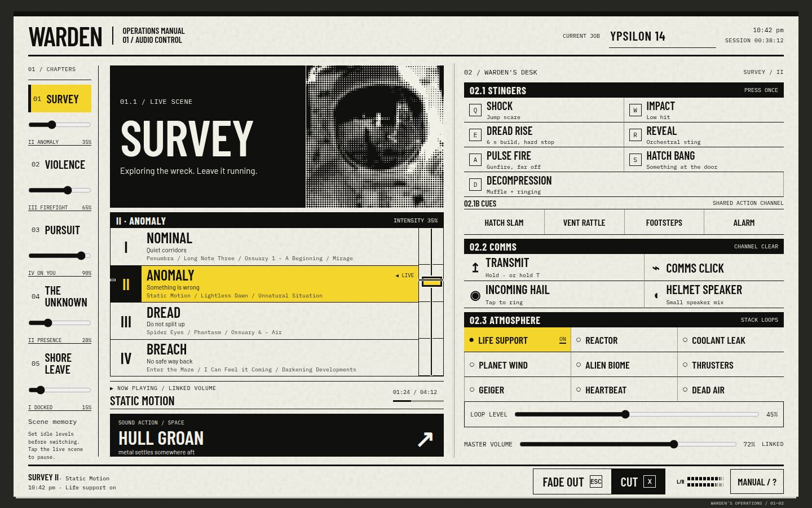Toggle Life Support loop off
Screen dimensions: 812x508
(x=517, y=340)
